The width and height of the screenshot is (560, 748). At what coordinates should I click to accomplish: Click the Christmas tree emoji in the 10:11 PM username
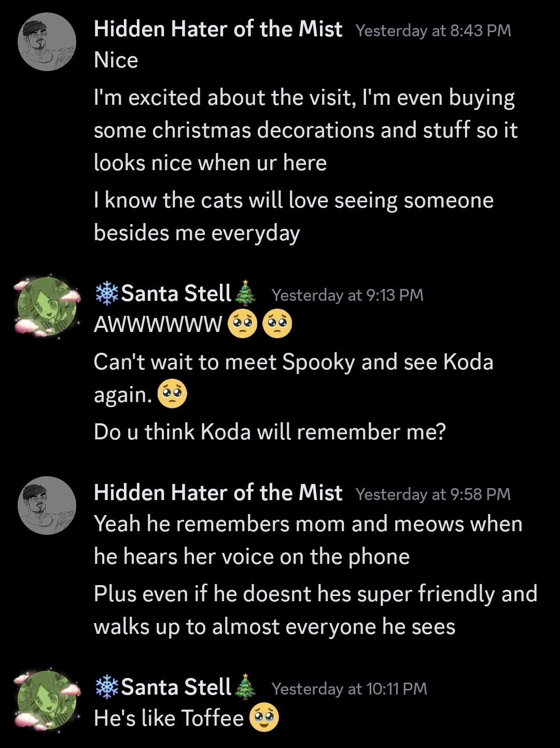245,687
